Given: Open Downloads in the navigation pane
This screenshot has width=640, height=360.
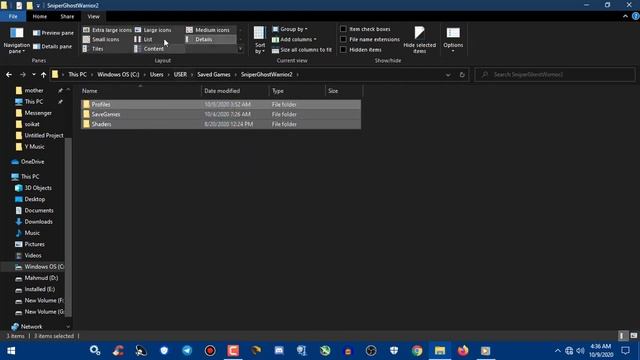Looking at the screenshot, I should (x=38, y=222).
